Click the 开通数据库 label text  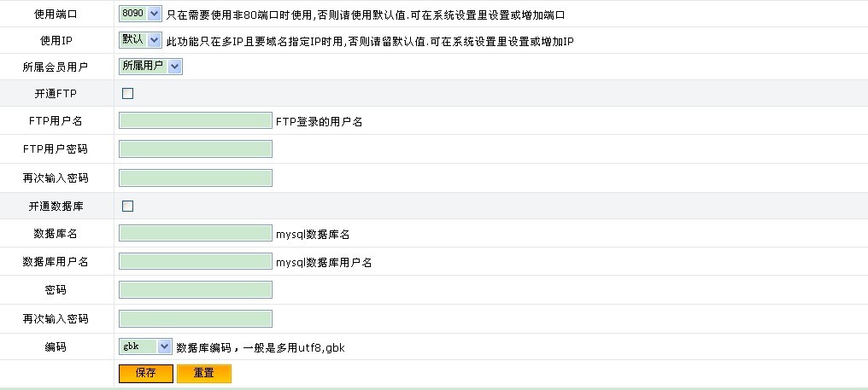[56, 206]
